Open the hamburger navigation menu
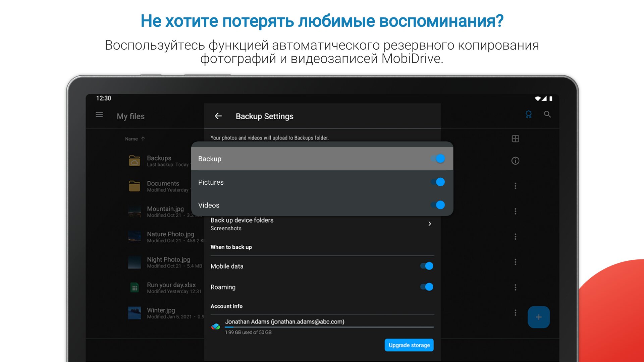Viewport: 644px width, 362px height. point(99,115)
